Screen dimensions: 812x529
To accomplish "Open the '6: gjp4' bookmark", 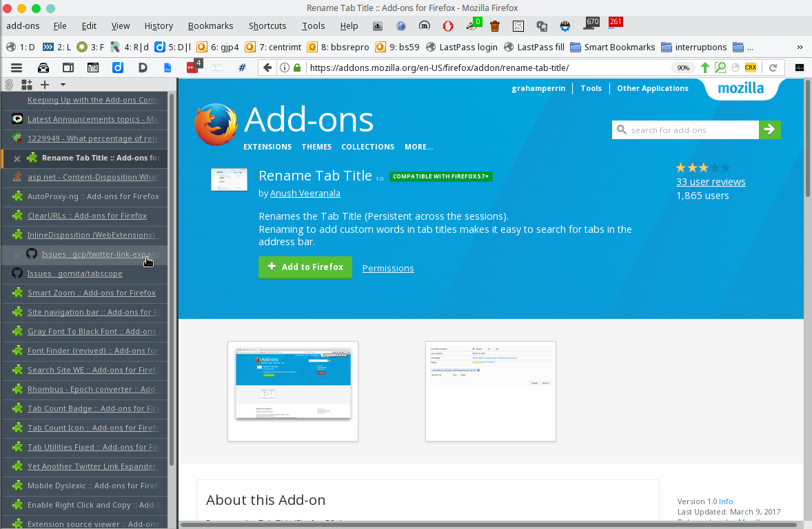I will point(218,47).
